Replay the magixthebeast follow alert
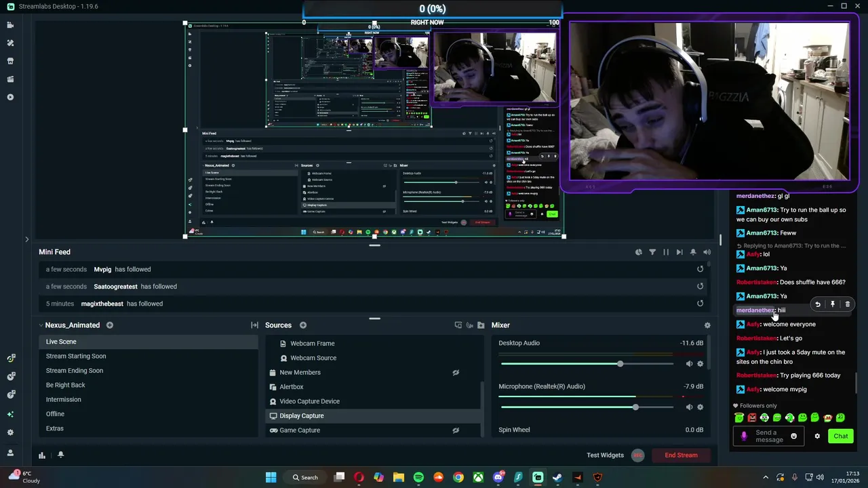 [x=700, y=304]
